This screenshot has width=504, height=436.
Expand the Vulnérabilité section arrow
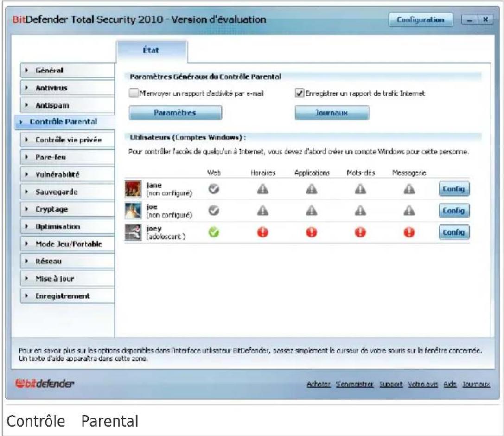(27, 174)
